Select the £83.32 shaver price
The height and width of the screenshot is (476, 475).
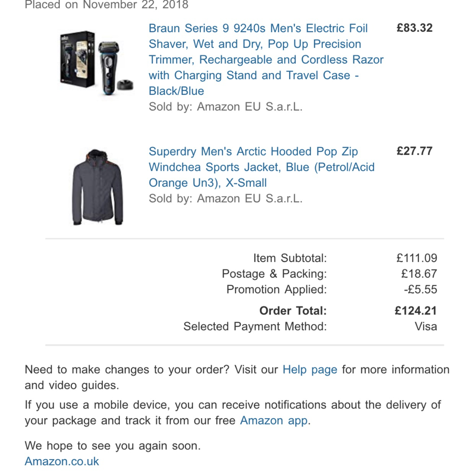coord(415,28)
